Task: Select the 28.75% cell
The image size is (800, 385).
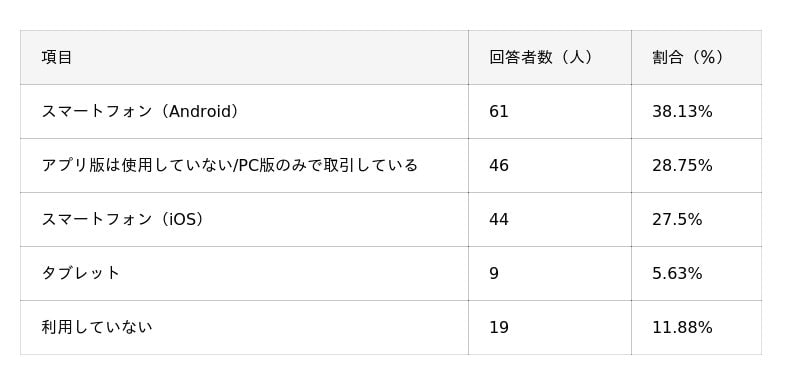Action: coord(682,165)
